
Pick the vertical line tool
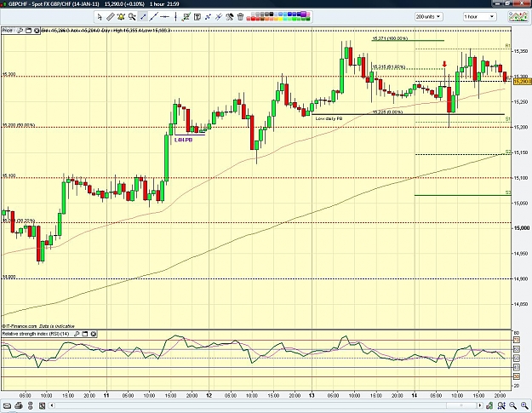pos(175,17)
